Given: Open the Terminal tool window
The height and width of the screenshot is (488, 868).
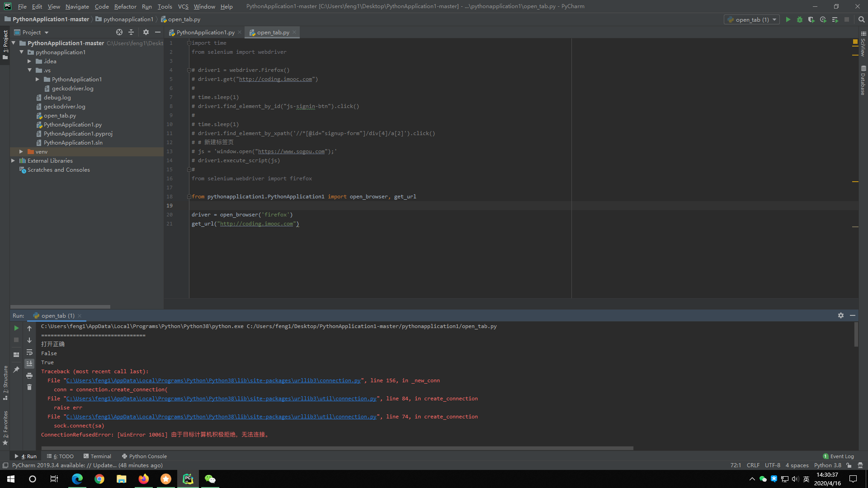Looking at the screenshot, I should (97, 456).
